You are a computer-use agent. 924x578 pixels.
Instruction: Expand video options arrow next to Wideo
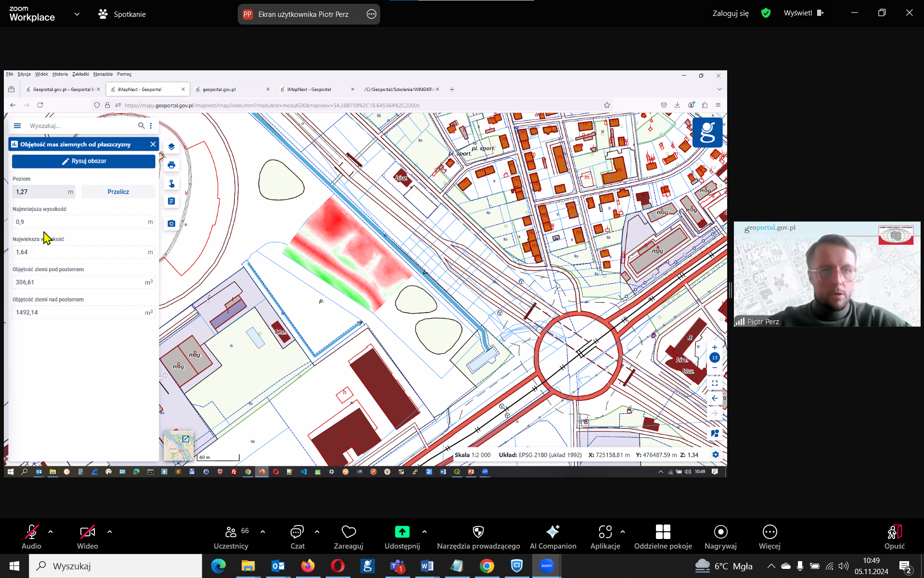110,532
